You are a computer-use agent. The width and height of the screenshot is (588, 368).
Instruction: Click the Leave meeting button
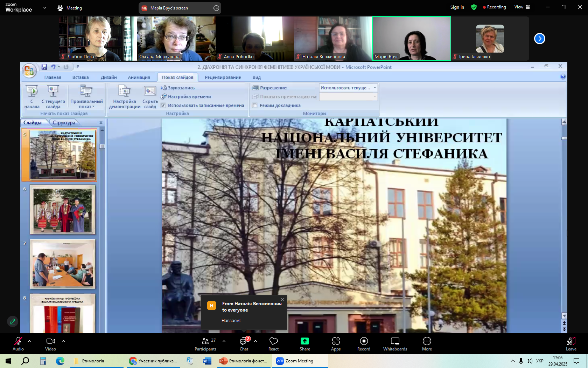tap(571, 344)
